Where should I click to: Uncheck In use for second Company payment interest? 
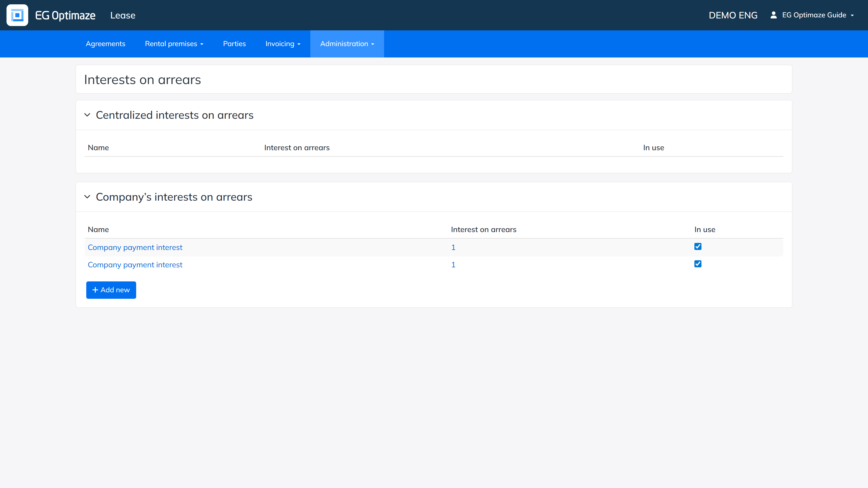(x=698, y=264)
